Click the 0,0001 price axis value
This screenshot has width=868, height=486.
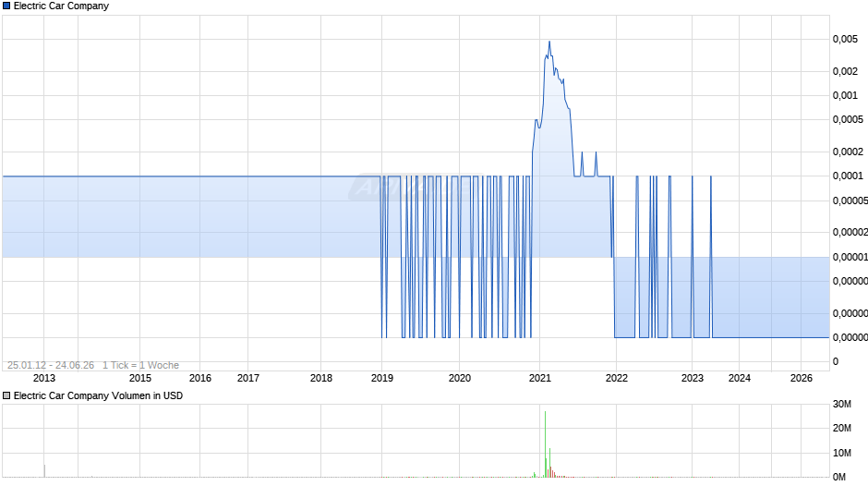(848, 176)
